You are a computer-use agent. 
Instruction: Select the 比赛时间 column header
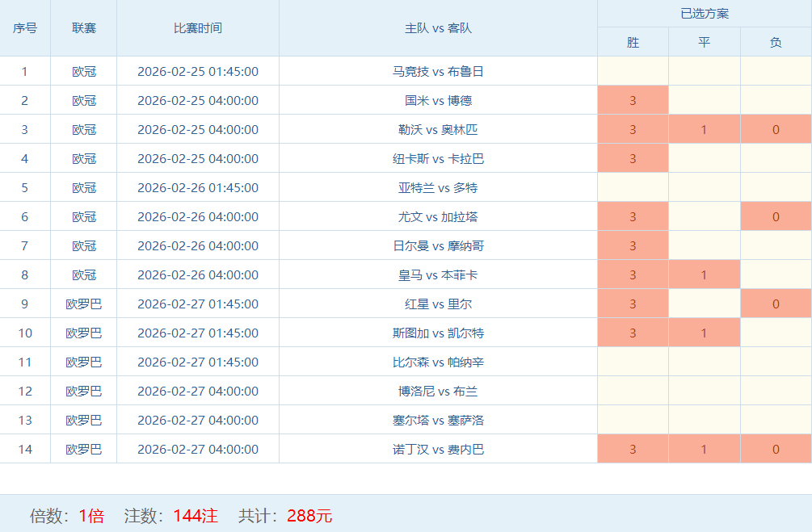198,28
